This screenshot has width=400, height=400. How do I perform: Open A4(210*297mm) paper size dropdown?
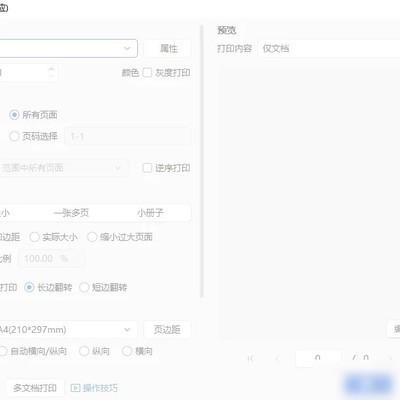(68, 330)
